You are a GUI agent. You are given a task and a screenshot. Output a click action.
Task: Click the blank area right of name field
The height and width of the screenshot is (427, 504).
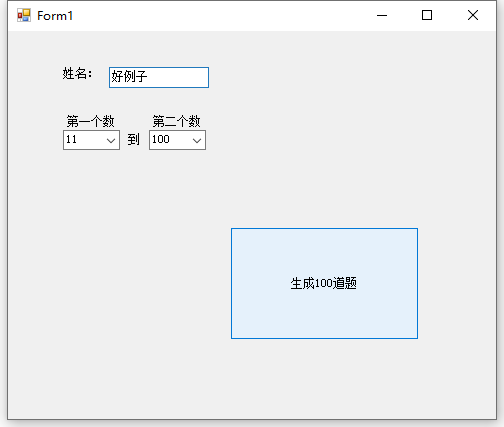tap(333, 77)
